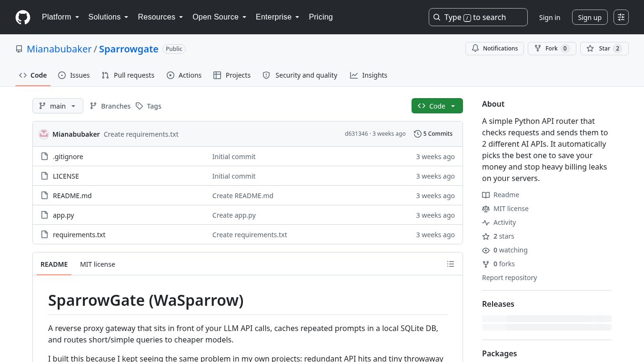Select the README tab in file viewer
The image size is (644, 362).
[x=54, y=264]
